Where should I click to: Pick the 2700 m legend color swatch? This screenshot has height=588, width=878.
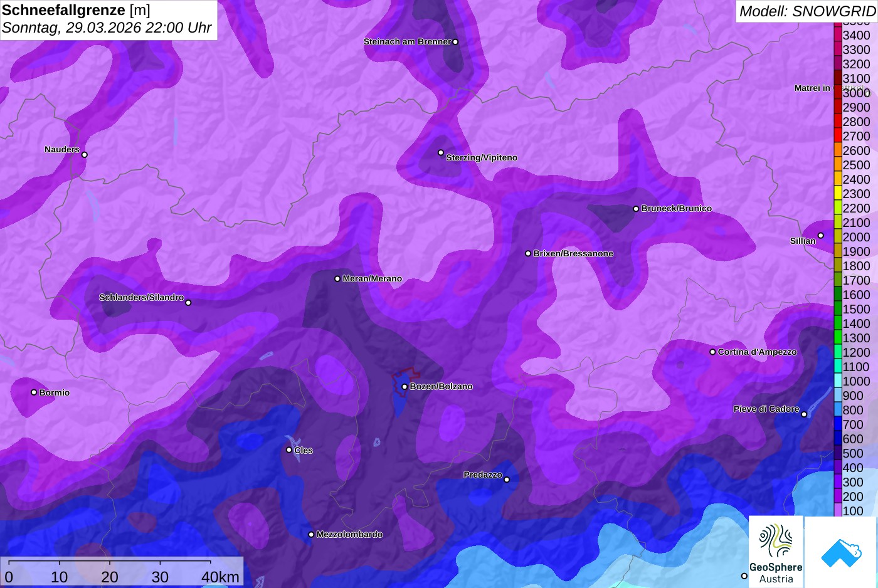coord(837,136)
